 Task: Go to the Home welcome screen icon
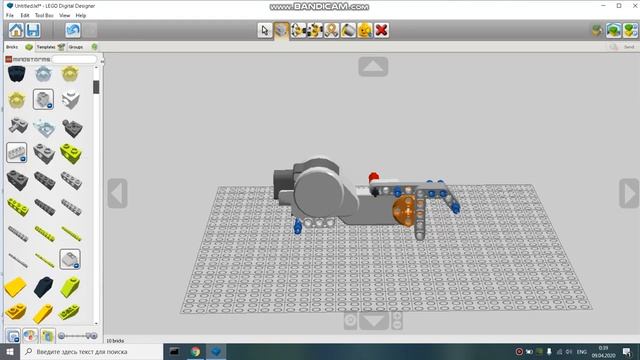point(16,30)
